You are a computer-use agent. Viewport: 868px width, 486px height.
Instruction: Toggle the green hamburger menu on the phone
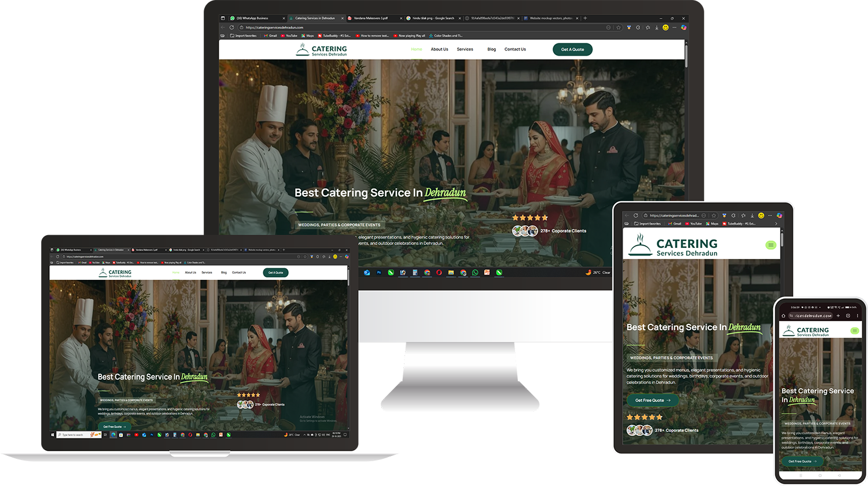pos(854,331)
